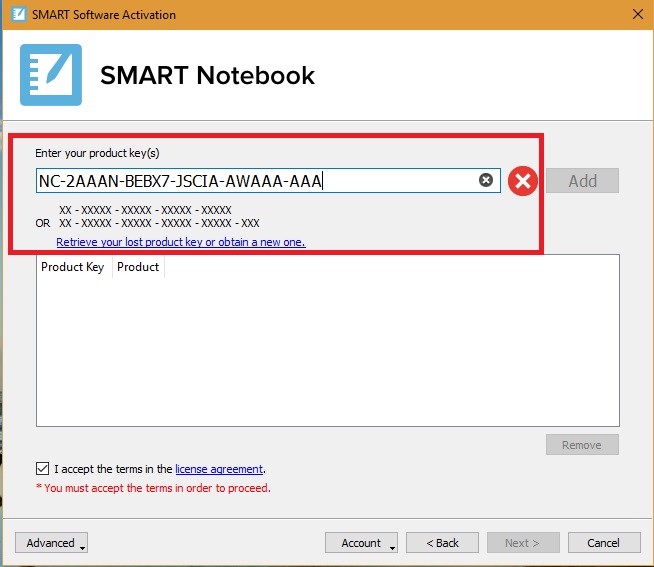Screen dimensions: 654x567
Task: Click the Next button
Action: click(523, 543)
